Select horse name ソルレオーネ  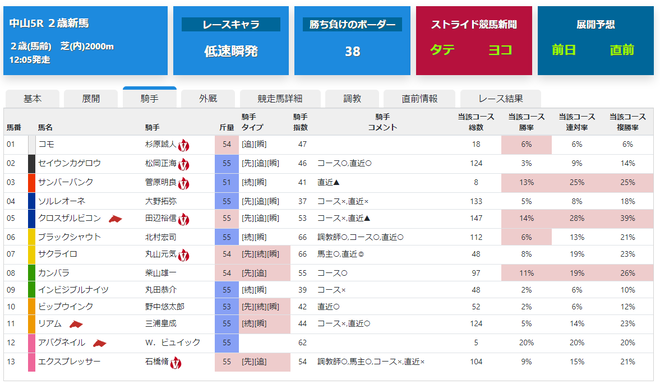pyautogui.click(x=62, y=201)
